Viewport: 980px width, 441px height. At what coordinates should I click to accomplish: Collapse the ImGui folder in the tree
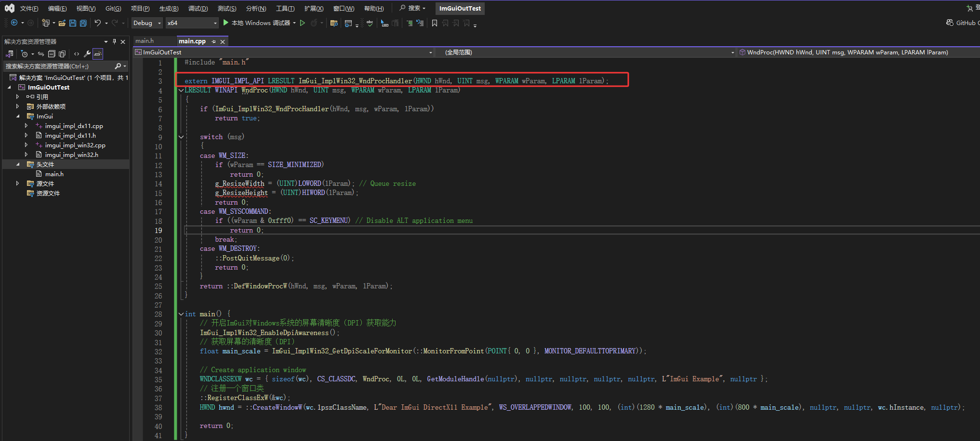pos(18,116)
